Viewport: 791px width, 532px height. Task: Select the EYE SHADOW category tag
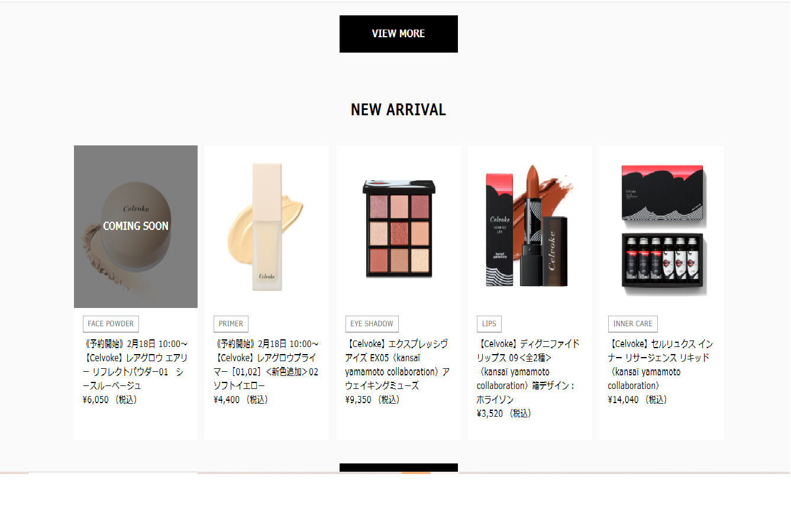tap(372, 324)
